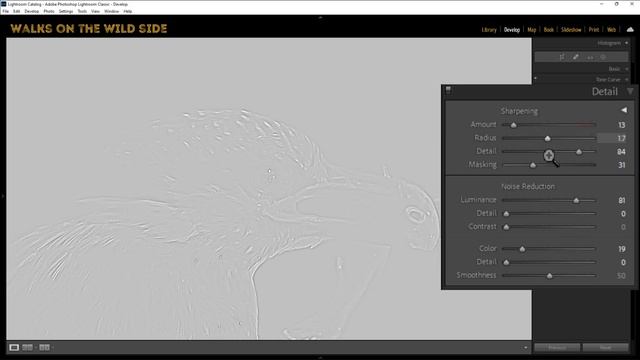This screenshot has height=360, width=640.
Task: Open the File menu
Action: click(x=5, y=11)
